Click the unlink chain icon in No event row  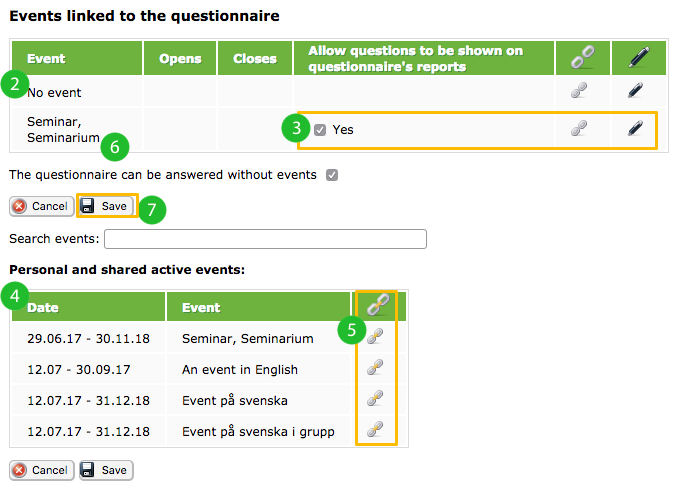[x=579, y=91]
